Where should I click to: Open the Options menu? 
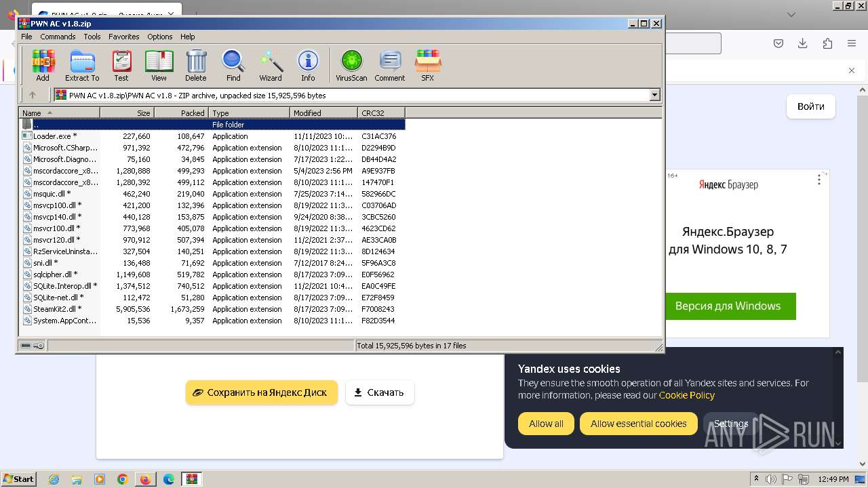(160, 37)
